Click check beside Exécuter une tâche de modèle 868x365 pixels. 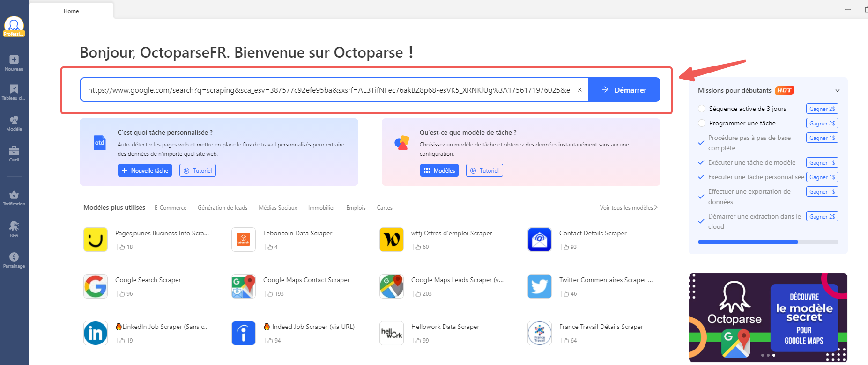[701, 162]
